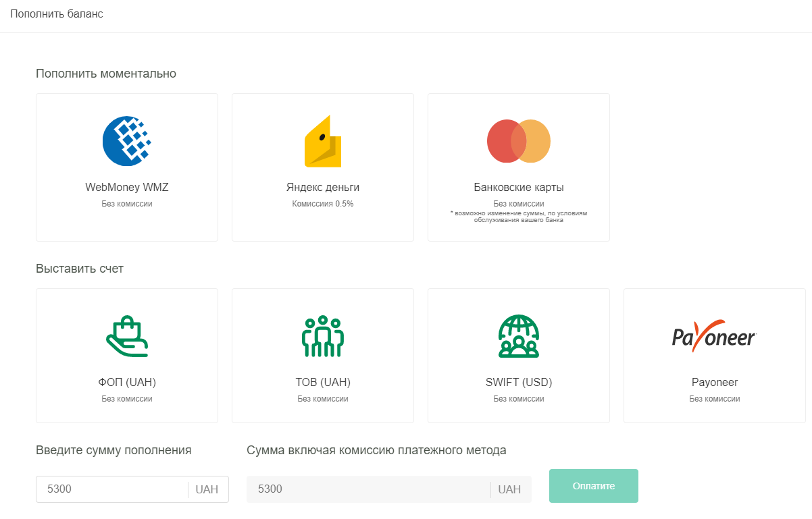Choose the SWIFT (USD) invoice label

[x=518, y=383]
